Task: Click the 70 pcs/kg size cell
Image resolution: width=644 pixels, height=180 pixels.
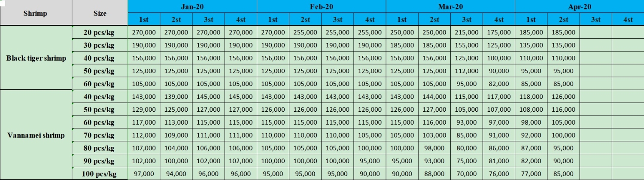Action: [x=100, y=135]
